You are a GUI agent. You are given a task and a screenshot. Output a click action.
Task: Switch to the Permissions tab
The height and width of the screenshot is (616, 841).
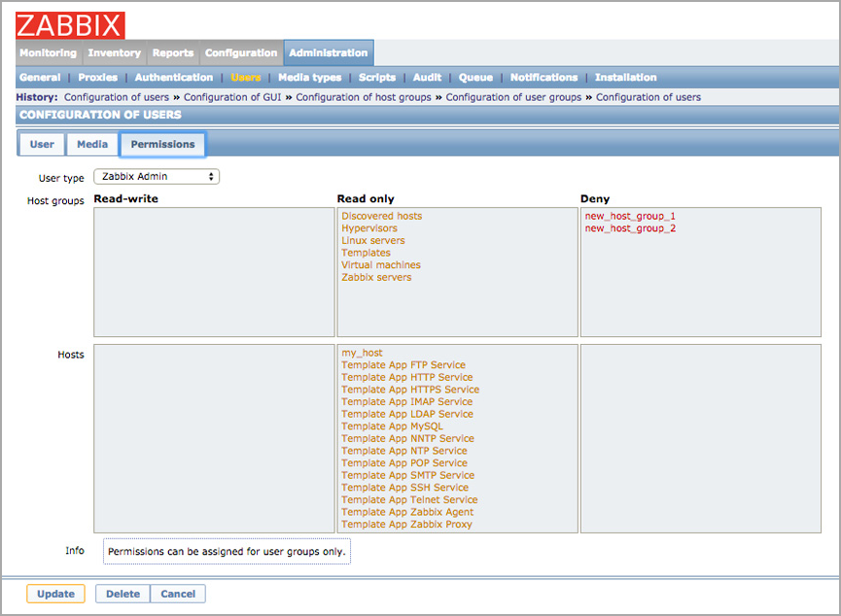click(161, 144)
